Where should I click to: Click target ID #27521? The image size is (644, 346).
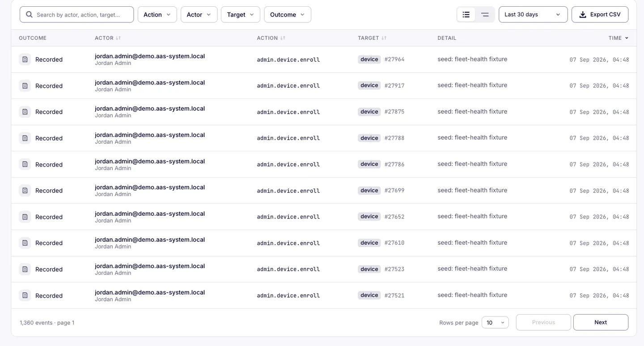[394, 295]
